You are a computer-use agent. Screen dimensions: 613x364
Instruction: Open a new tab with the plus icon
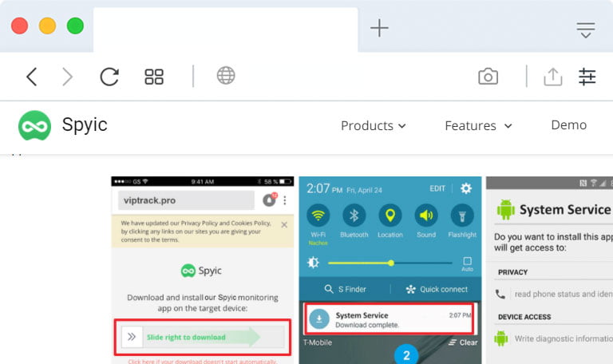click(379, 28)
